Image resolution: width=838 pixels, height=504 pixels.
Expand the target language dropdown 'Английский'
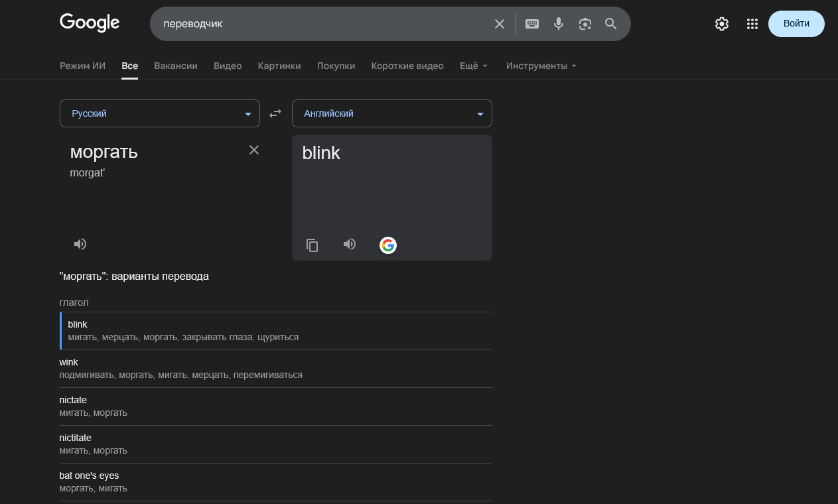(392, 113)
